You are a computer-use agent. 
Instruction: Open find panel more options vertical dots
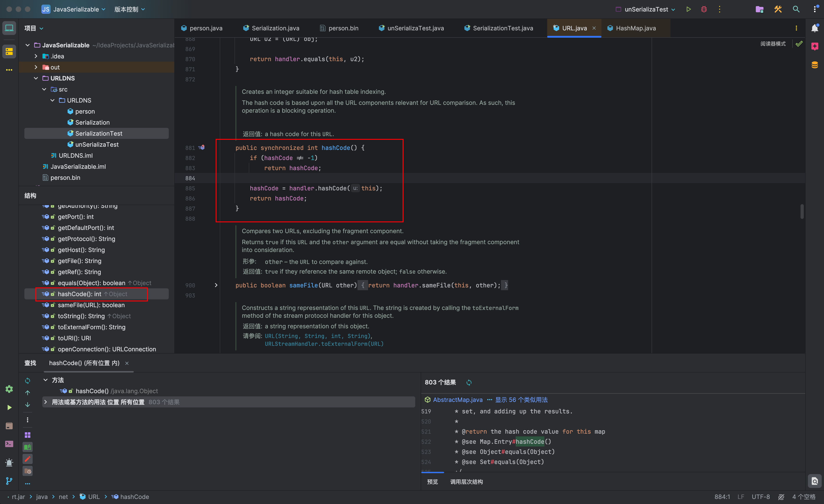click(27, 420)
